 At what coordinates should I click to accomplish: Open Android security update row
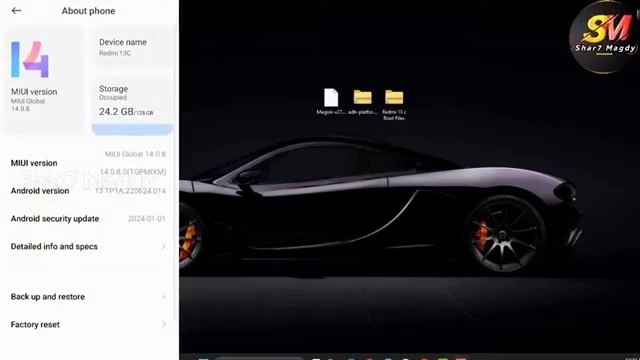[88, 219]
